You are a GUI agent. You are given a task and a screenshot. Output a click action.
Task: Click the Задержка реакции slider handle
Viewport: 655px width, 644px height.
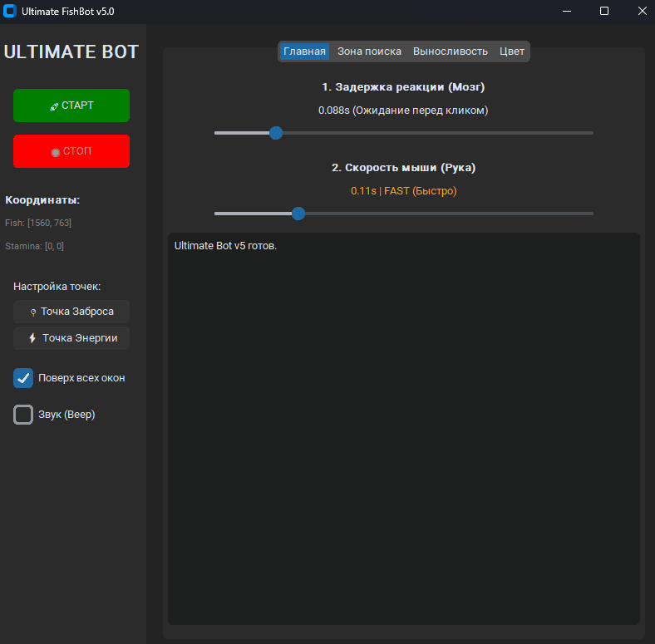[x=276, y=133]
